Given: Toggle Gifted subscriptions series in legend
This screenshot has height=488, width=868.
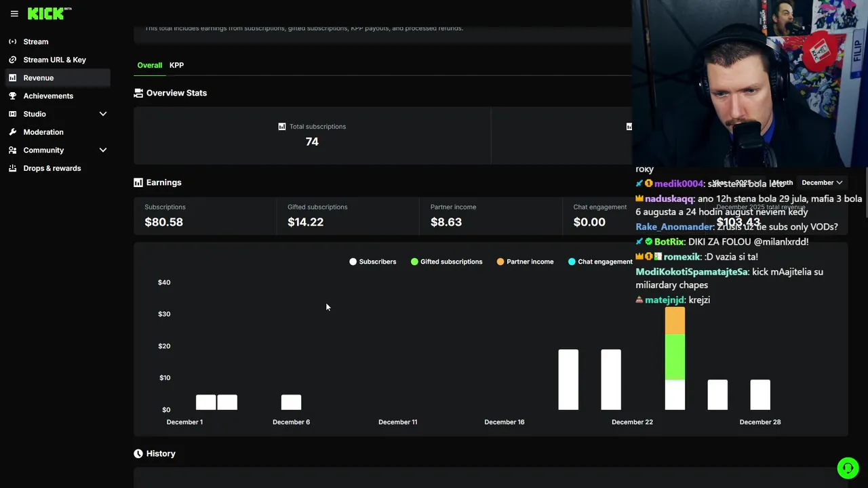Looking at the screenshot, I should point(446,262).
